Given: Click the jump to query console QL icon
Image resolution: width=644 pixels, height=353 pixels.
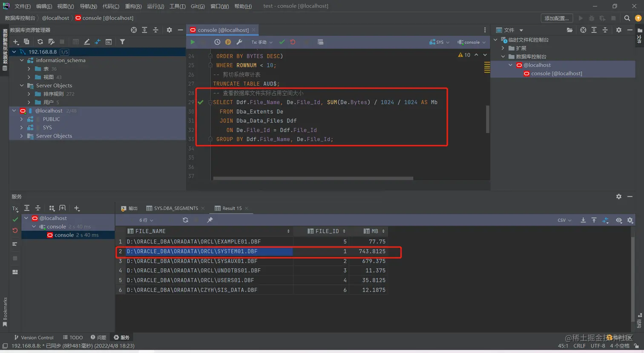Looking at the screenshot, I should 109,42.
